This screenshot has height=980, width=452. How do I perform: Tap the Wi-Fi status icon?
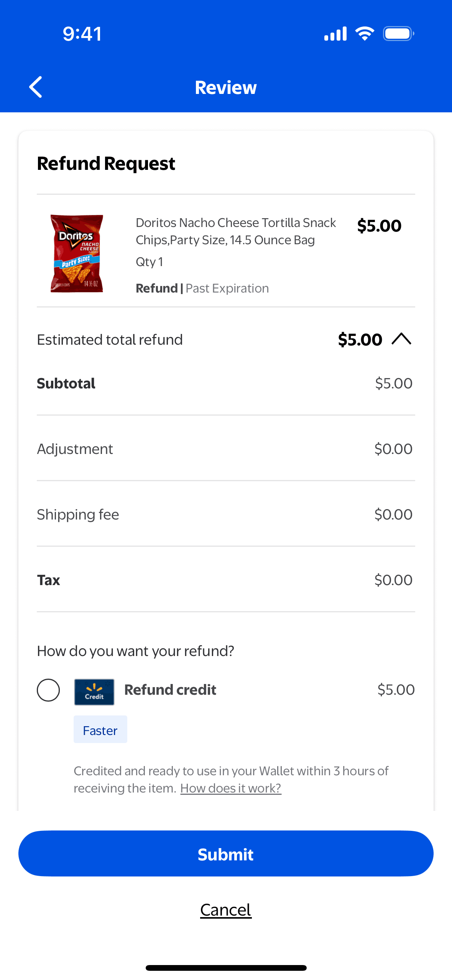pyautogui.click(x=365, y=34)
